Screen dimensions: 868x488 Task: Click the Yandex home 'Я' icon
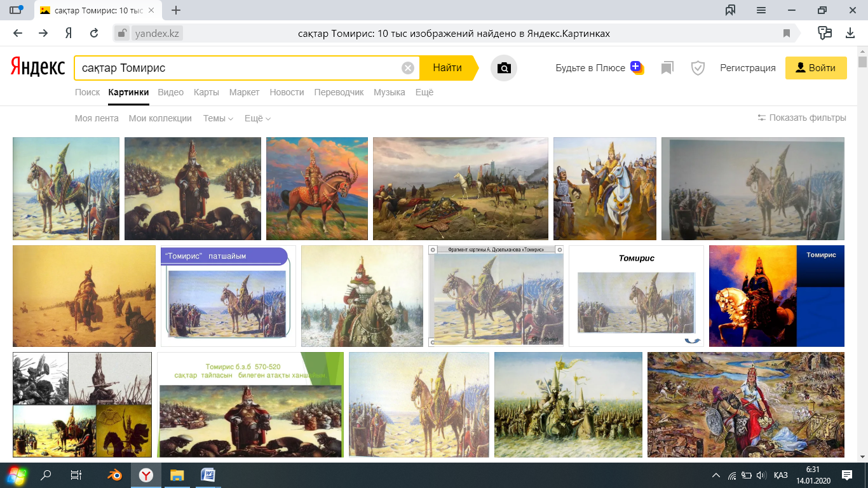tap(69, 34)
